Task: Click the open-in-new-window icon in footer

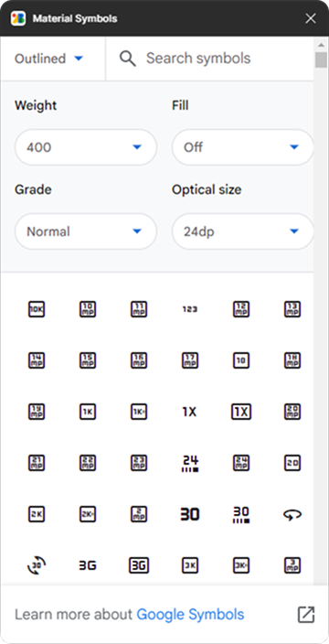Action: pyautogui.click(x=306, y=615)
